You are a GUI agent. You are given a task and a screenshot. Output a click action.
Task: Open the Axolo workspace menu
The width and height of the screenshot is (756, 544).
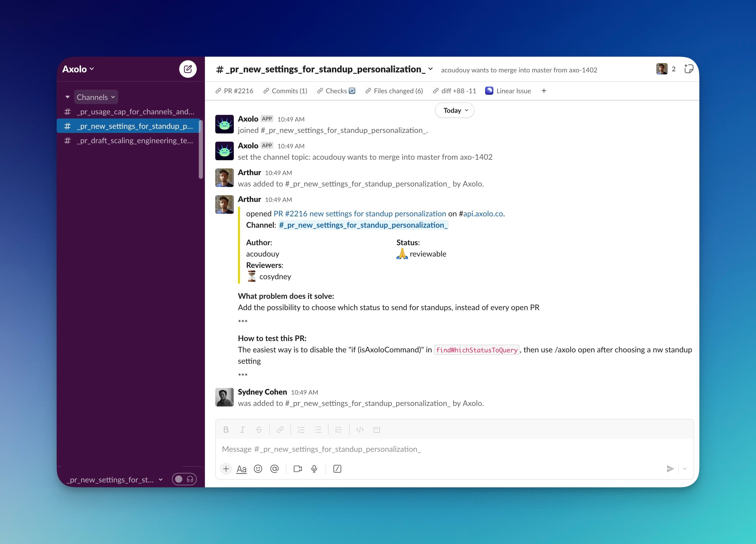pyautogui.click(x=78, y=69)
